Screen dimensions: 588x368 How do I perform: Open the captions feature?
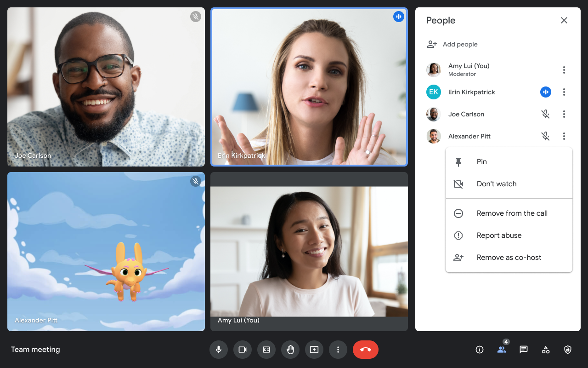266,350
